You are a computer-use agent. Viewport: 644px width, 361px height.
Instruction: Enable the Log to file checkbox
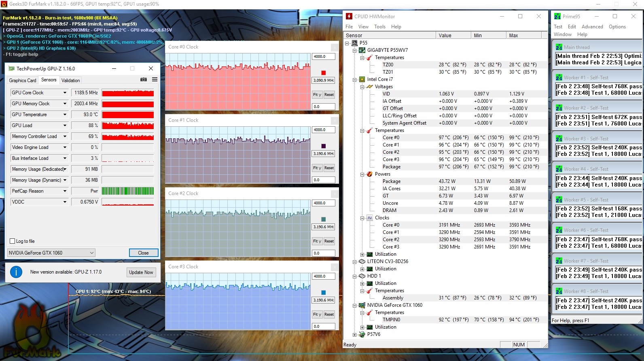[12, 241]
